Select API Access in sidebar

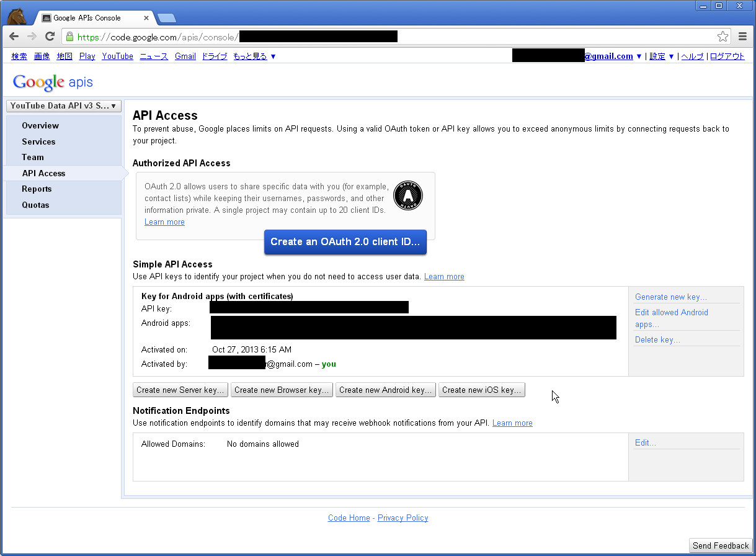(43, 173)
